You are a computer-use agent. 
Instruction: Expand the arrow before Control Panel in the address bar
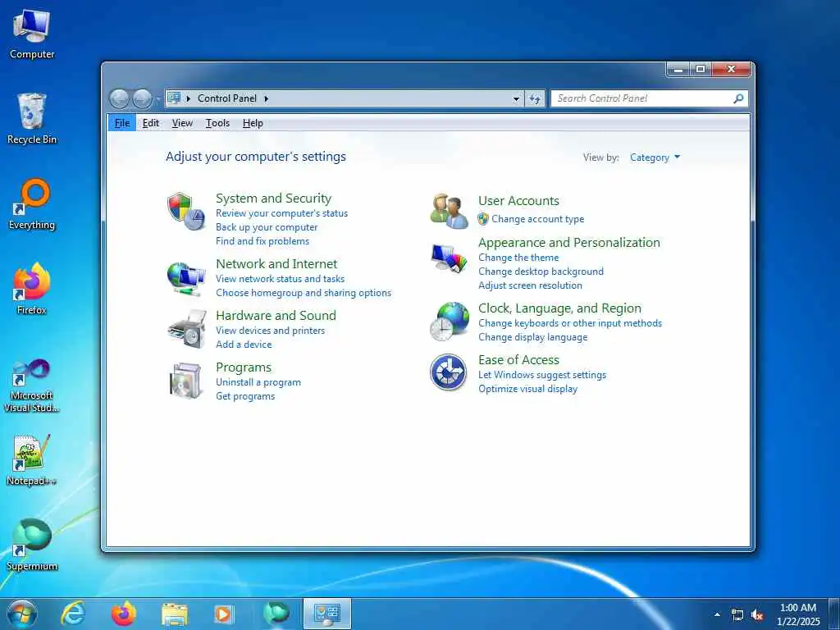(x=189, y=98)
